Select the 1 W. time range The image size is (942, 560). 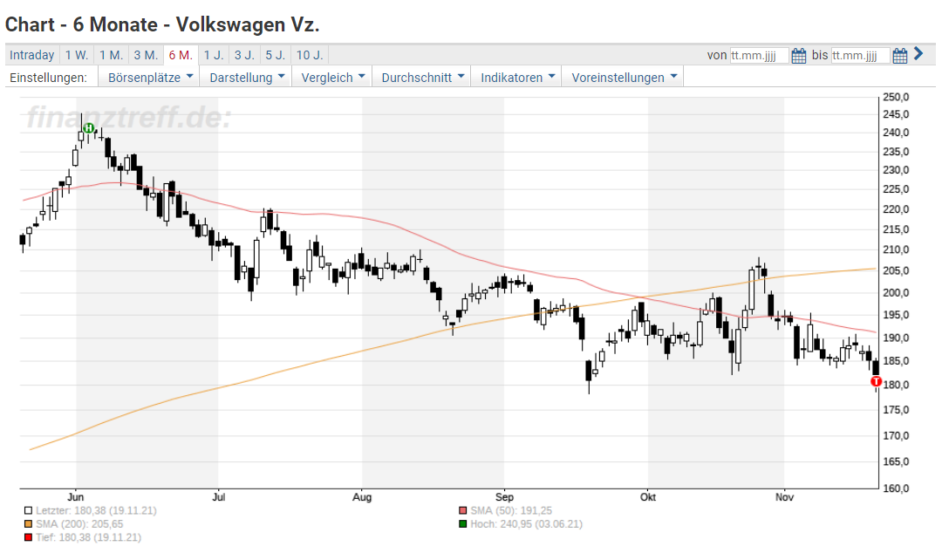77,55
